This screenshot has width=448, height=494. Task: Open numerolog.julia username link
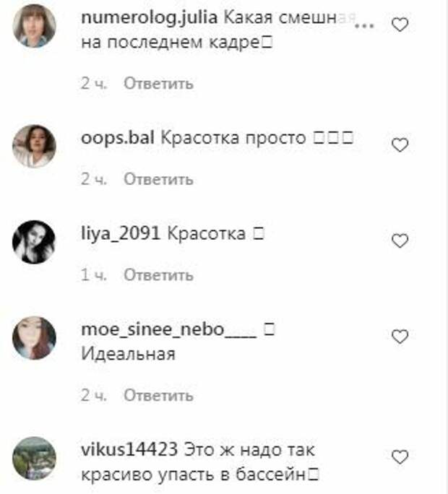pyautogui.click(x=149, y=17)
